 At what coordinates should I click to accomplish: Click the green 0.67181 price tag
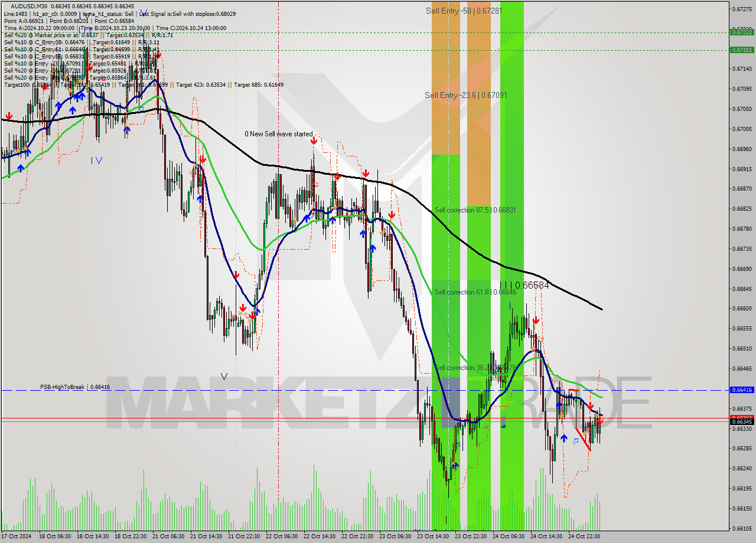point(742,50)
